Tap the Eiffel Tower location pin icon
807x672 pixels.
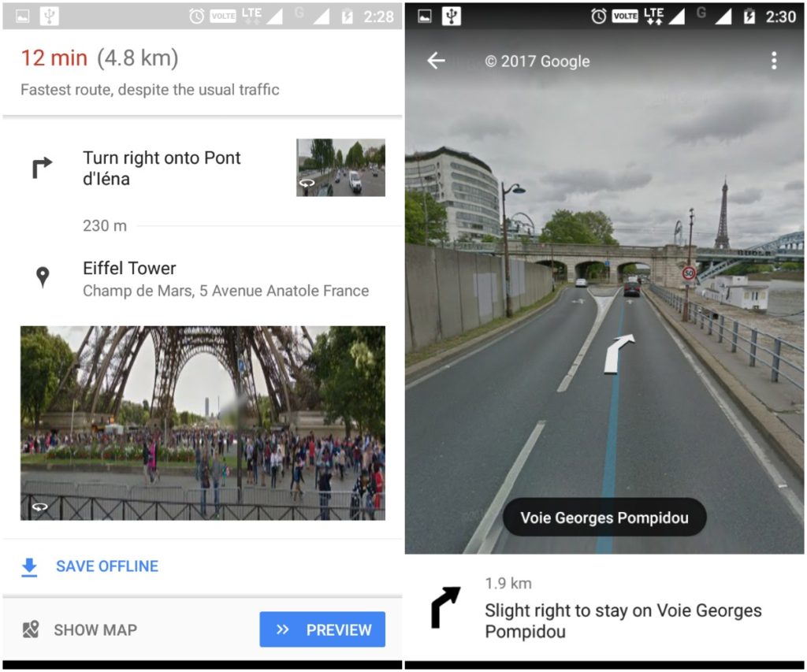click(43, 277)
